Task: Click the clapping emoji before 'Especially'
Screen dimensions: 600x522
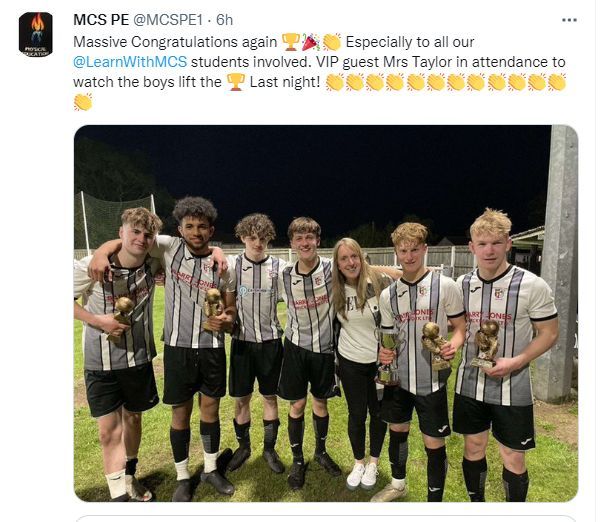Action: tap(331, 42)
